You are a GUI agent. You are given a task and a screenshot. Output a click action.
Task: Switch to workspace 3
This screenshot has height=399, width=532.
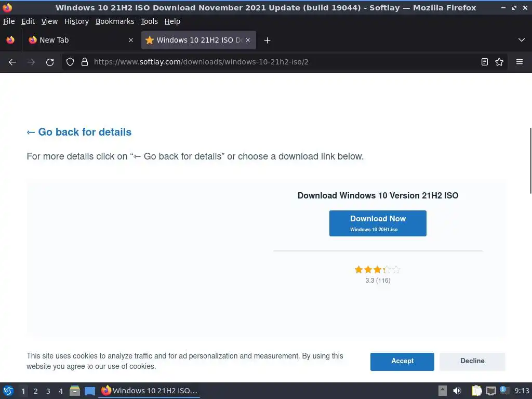[48, 391]
